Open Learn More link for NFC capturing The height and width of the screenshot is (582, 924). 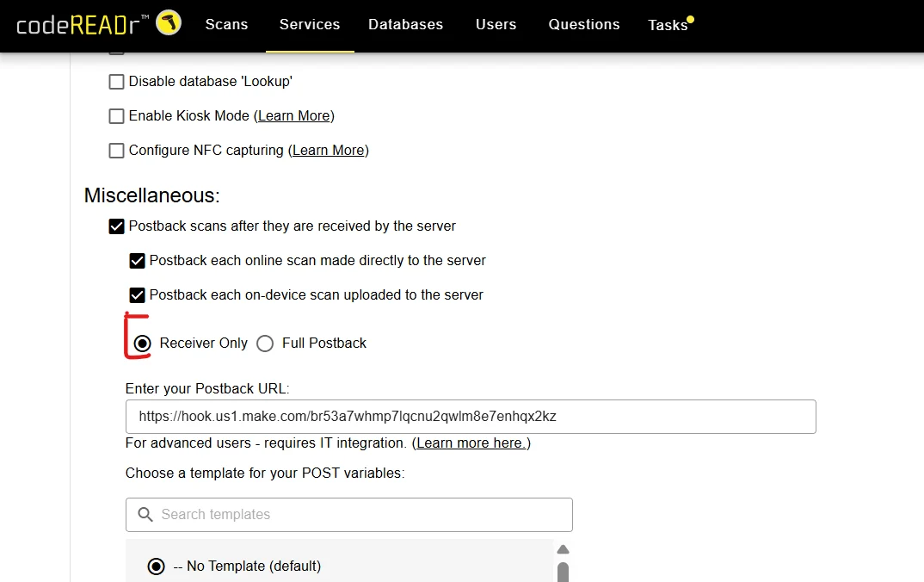329,151
